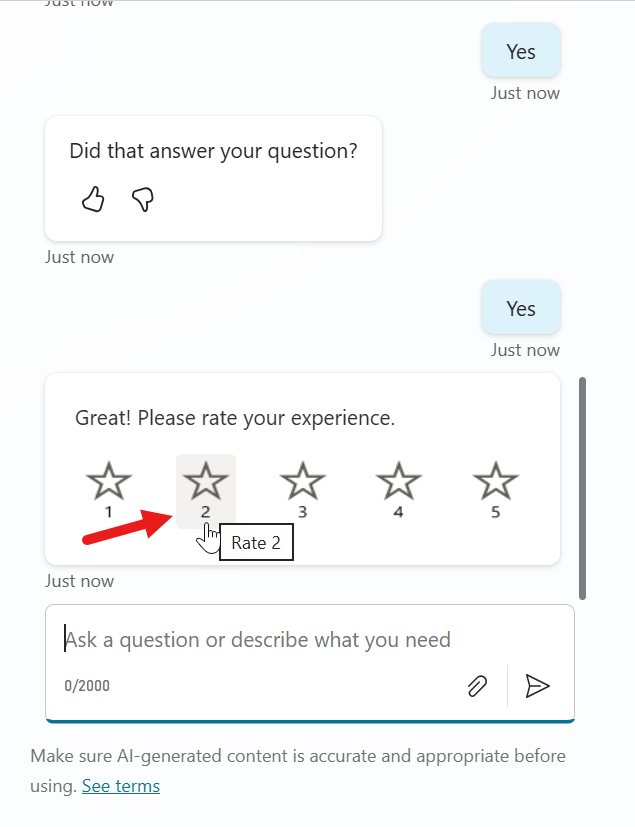
Task: Rate the experience with 1 star
Action: click(109, 483)
